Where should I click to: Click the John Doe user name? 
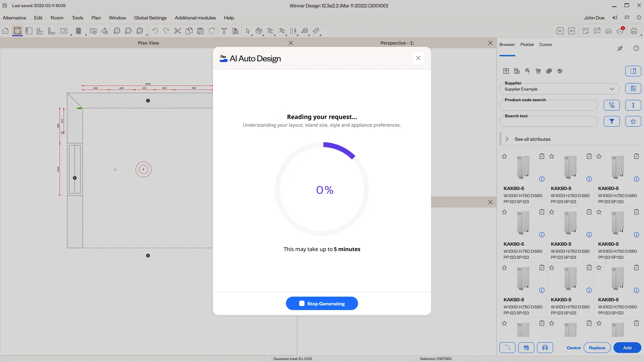point(594,18)
